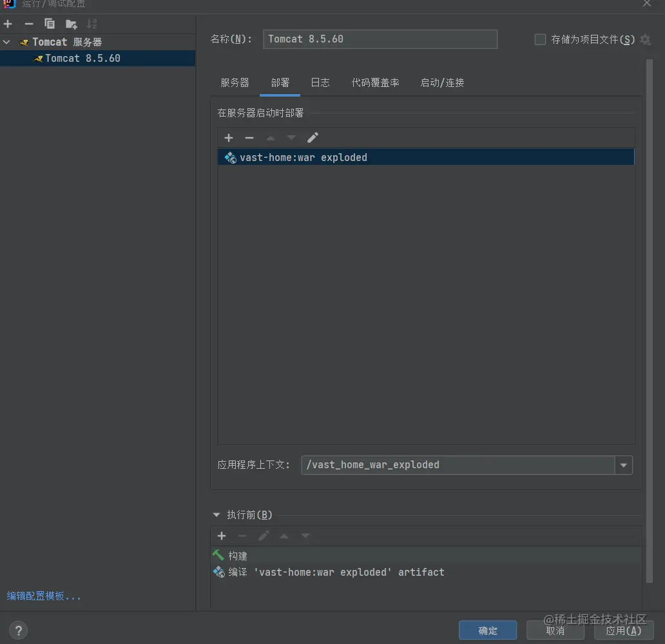The height and width of the screenshot is (644, 665).
Task: Open the application context dropdown arrow
Action: pos(624,465)
